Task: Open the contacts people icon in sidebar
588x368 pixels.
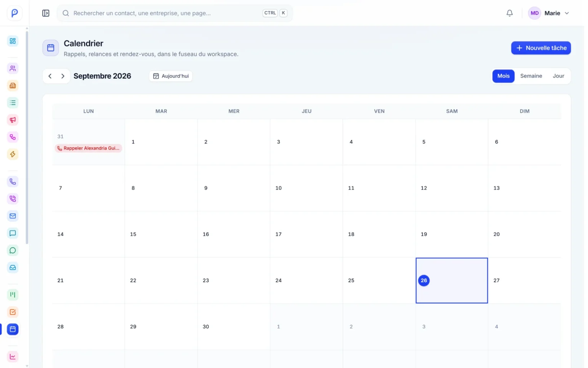Action: click(13, 68)
